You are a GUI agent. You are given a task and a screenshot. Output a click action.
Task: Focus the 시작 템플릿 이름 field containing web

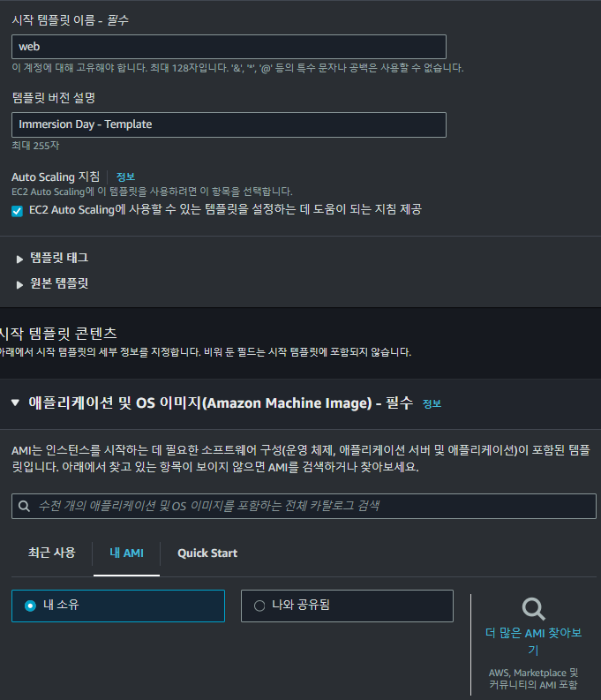pos(229,47)
